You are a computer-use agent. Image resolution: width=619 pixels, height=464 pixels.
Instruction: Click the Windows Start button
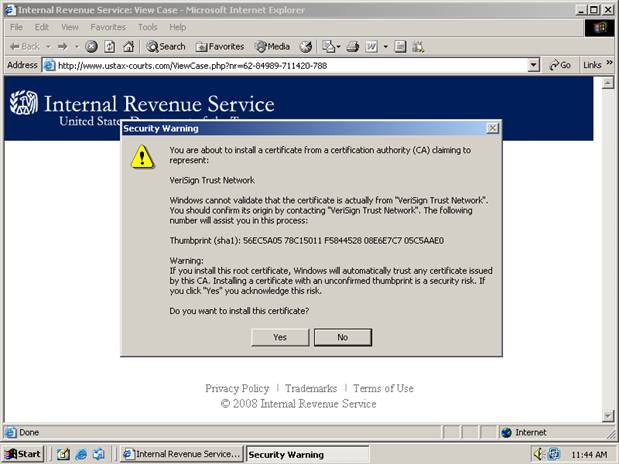coord(23,454)
